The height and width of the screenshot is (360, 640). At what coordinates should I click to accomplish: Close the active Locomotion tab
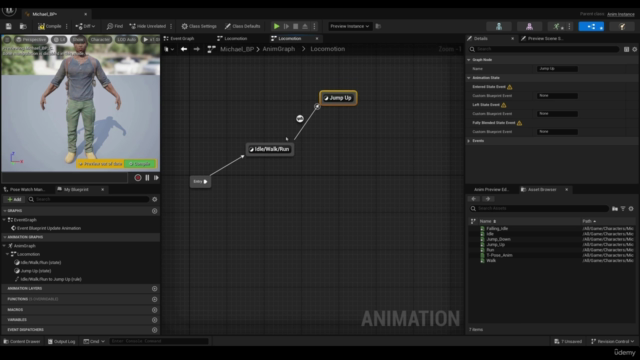pyautogui.click(x=317, y=38)
